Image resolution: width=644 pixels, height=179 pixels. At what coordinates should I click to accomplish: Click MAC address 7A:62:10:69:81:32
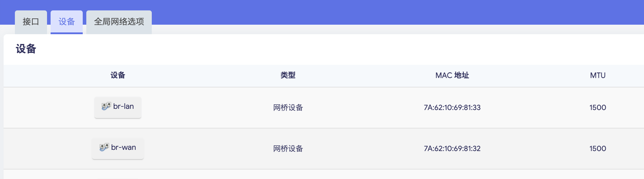(x=452, y=149)
